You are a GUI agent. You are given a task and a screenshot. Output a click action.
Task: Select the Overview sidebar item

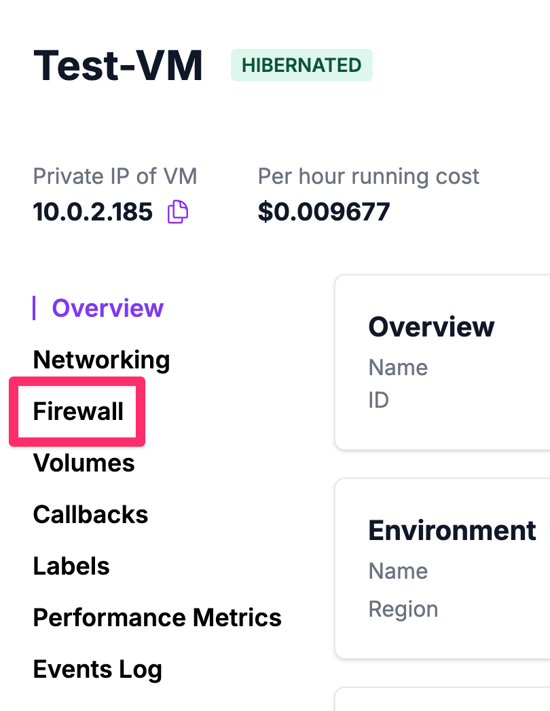(x=107, y=308)
